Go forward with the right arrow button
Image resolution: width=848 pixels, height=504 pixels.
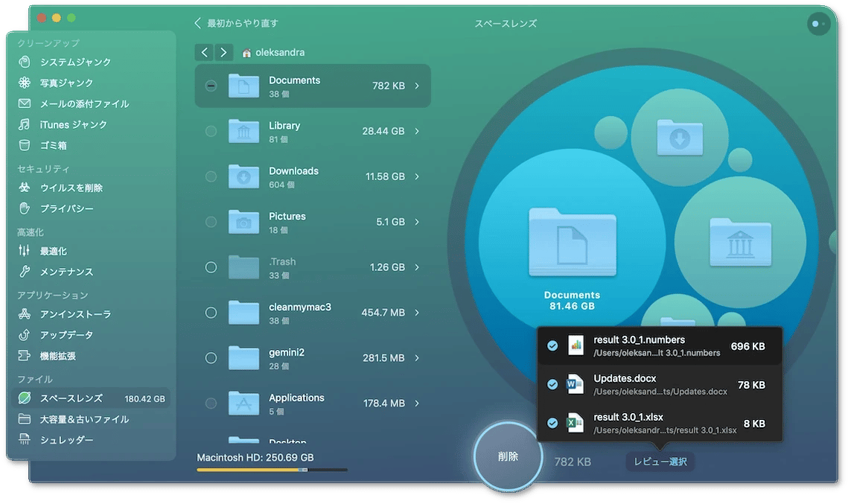click(223, 52)
